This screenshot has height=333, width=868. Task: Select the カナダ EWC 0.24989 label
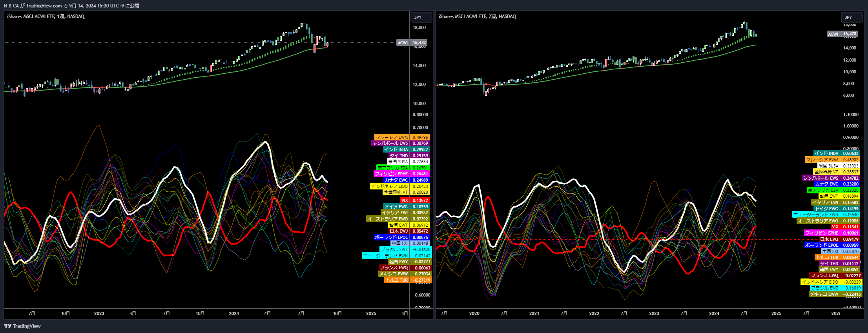pyautogui.click(x=406, y=180)
